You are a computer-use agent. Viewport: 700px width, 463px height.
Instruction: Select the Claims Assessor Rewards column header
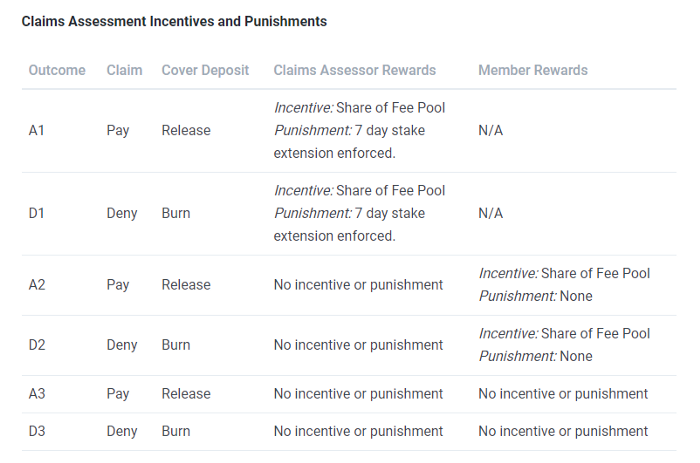point(355,70)
